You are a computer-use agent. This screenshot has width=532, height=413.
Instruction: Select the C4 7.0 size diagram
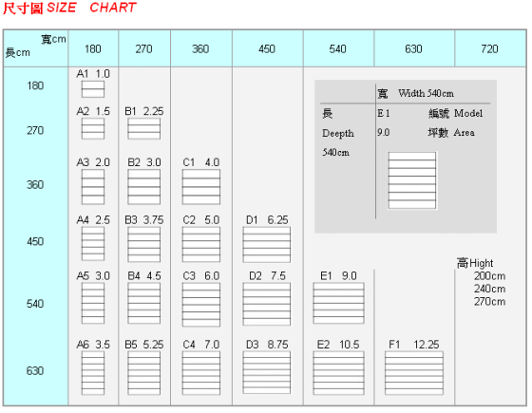(x=201, y=373)
